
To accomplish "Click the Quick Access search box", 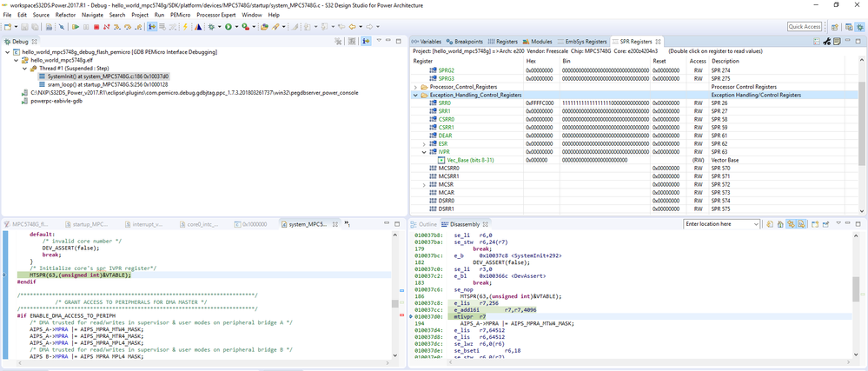I will point(805,27).
